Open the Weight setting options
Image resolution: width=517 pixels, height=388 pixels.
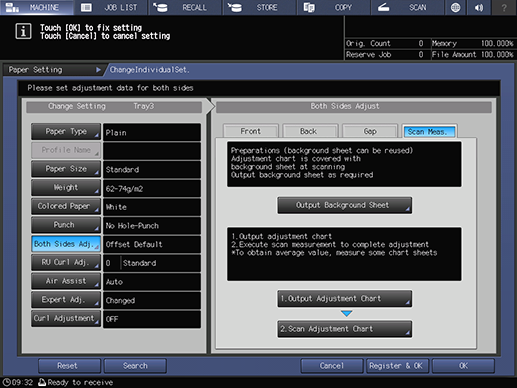coord(66,188)
